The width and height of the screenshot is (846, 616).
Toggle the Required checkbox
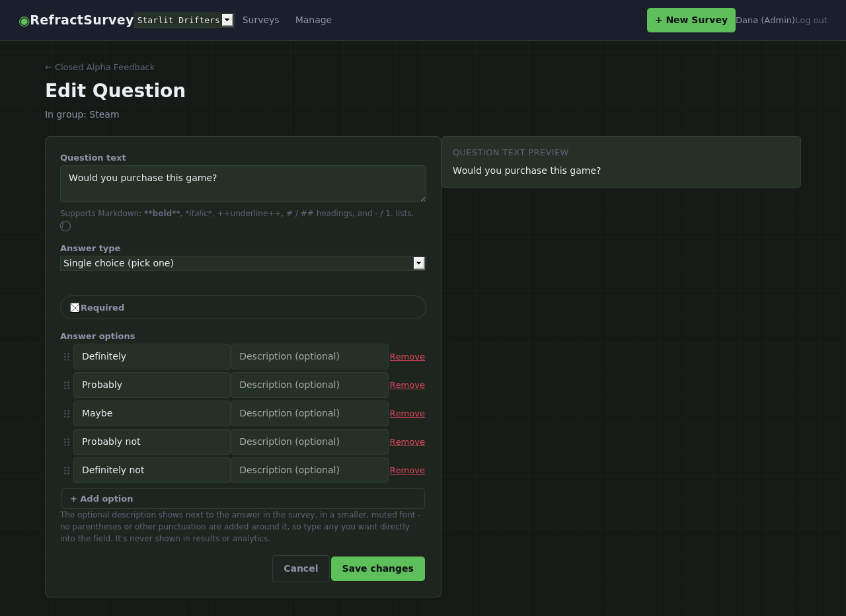point(75,307)
